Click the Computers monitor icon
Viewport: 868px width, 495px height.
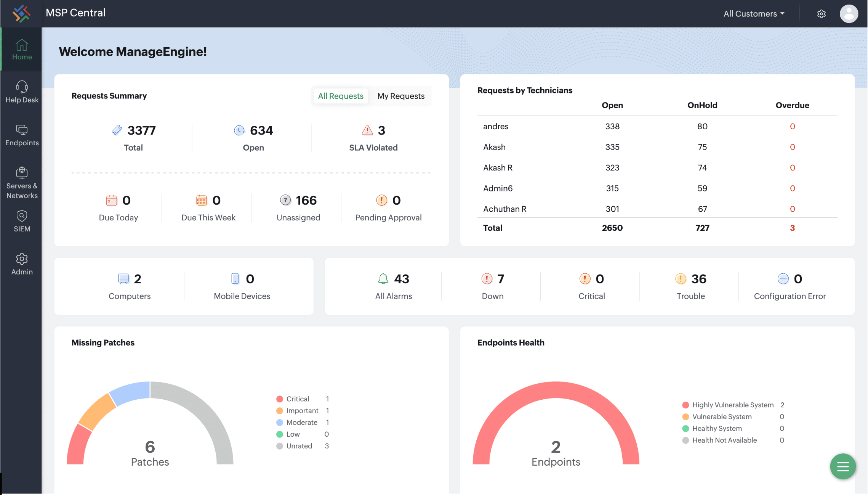click(x=123, y=279)
